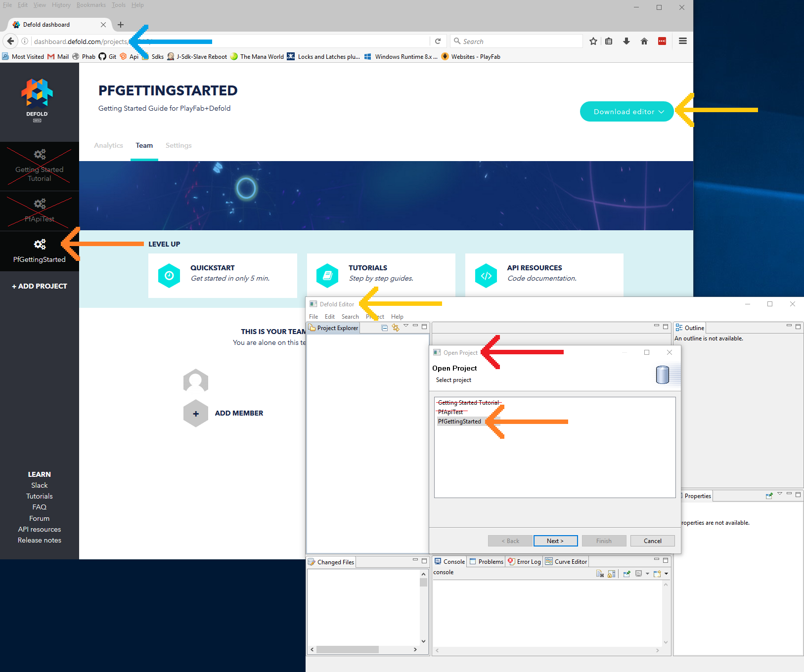Open the Quickstart clock icon card
804x672 pixels.
click(x=169, y=276)
